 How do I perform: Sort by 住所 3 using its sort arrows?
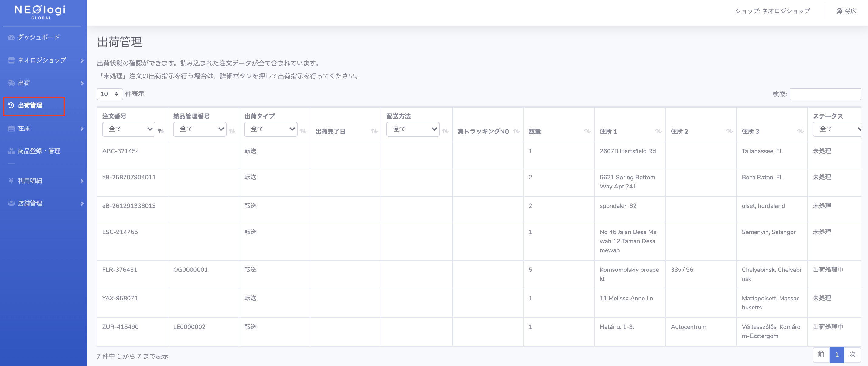pos(801,131)
